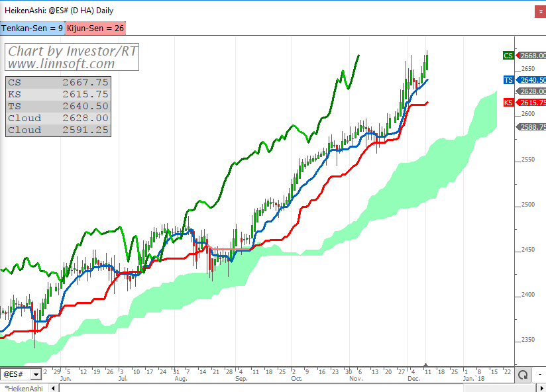The width and height of the screenshot is (546, 392).
Task: Click the current-date triangle marker on time axis
Action: (x=426, y=365)
